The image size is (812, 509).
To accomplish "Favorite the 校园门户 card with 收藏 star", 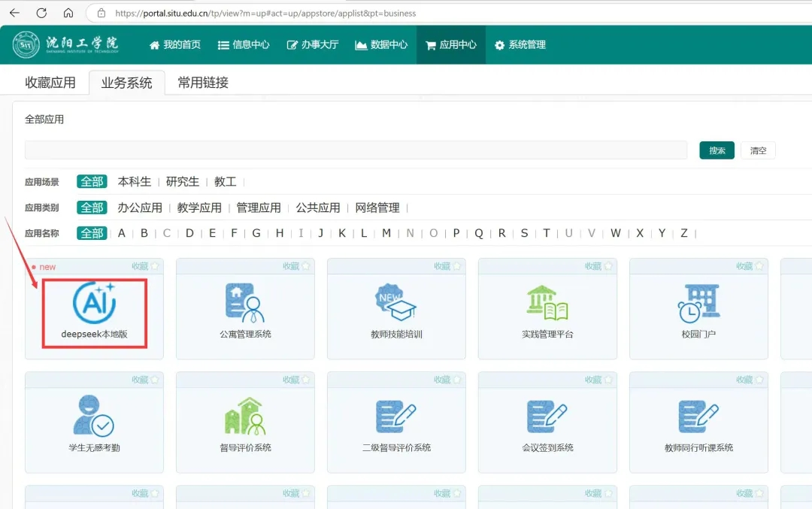I will point(750,266).
